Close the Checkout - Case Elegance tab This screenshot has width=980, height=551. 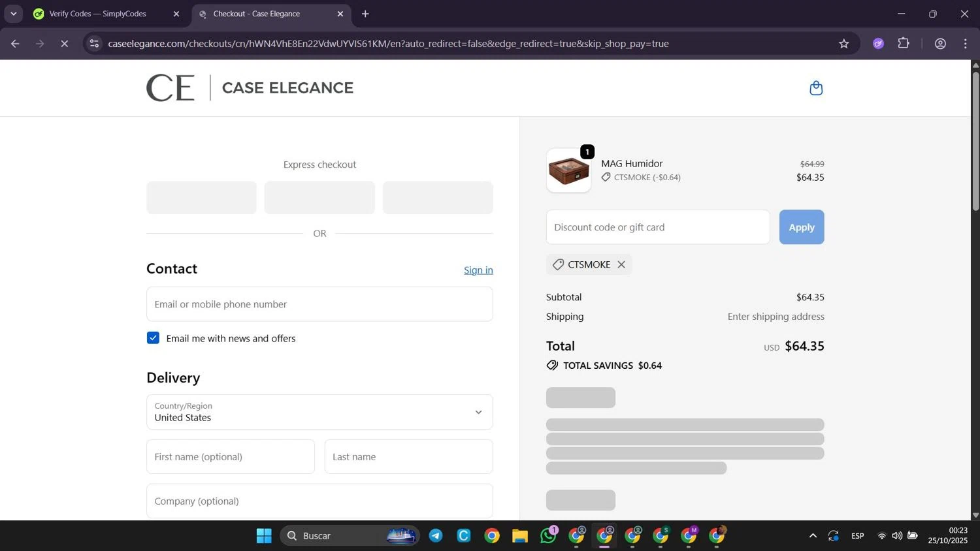click(340, 14)
